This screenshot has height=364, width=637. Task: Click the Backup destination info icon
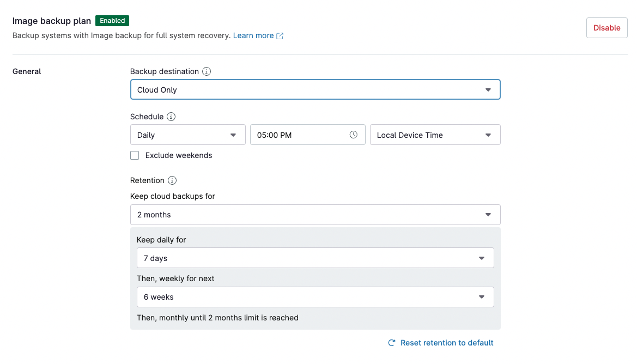pyautogui.click(x=207, y=71)
